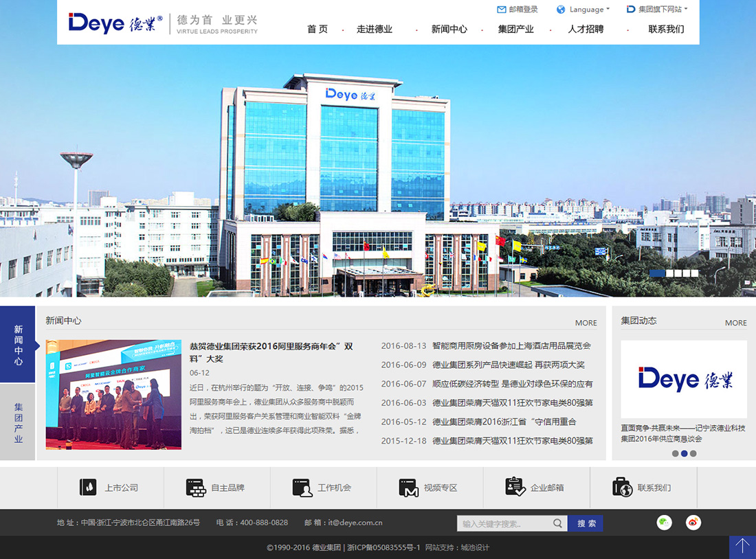
Task: Click MORE in 集团动态 section
Action: (736, 323)
